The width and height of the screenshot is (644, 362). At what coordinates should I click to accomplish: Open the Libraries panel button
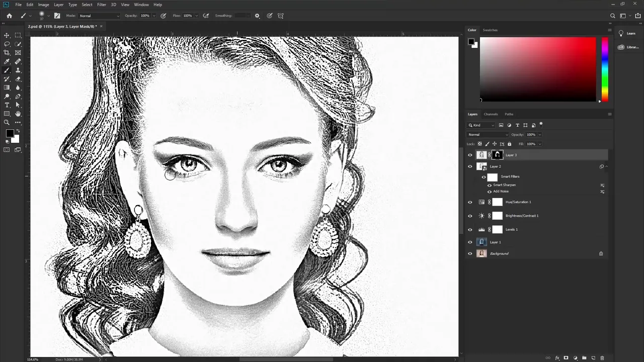pos(628,47)
